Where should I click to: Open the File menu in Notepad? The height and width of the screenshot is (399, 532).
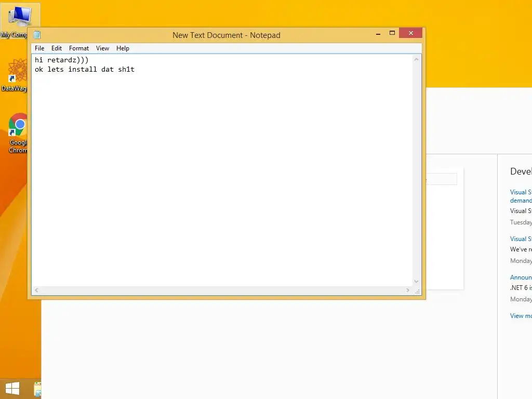[x=39, y=48]
